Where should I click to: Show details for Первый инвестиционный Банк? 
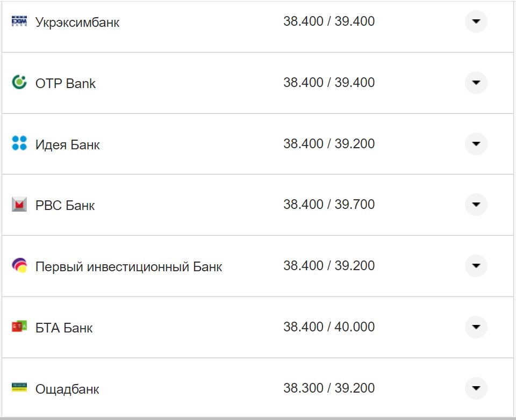[476, 266]
